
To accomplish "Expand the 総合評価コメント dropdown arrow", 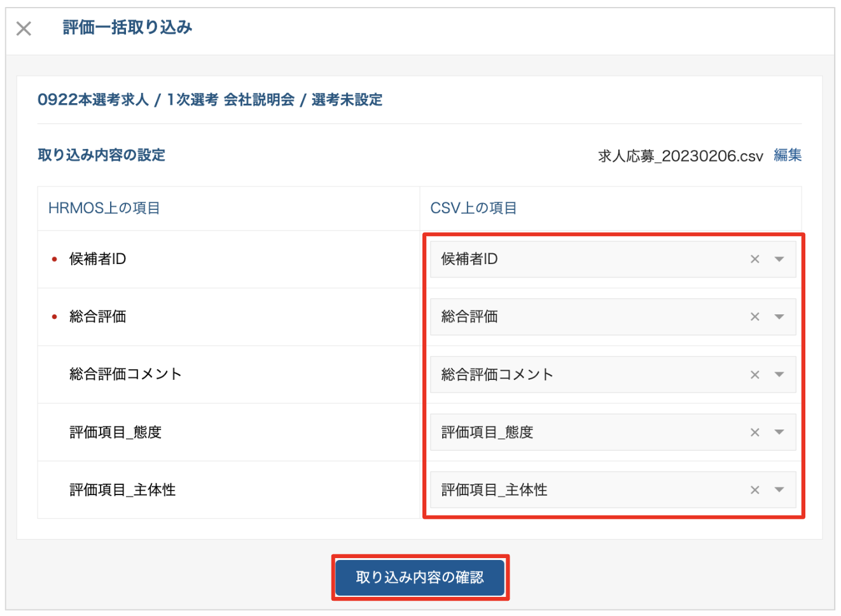I will pos(779,375).
